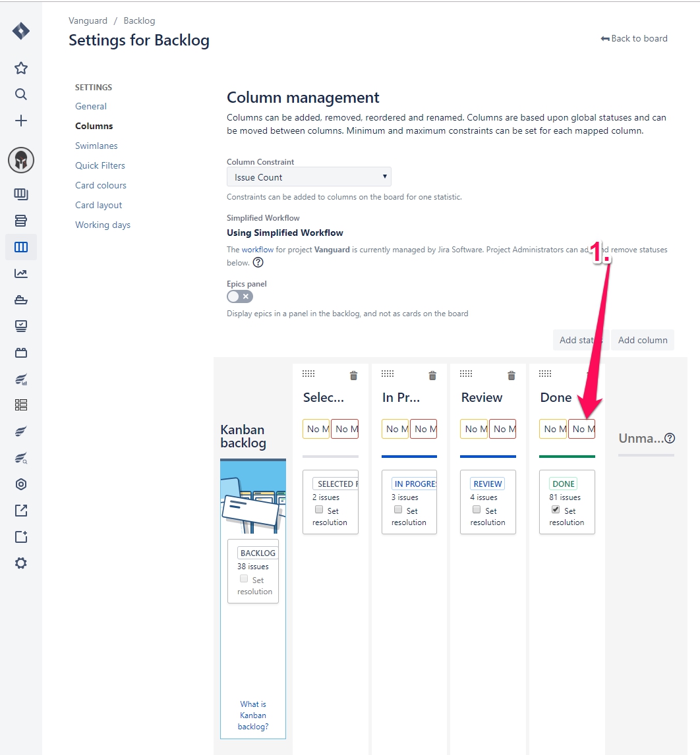Click Selected column minimum constraint field
700x755 pixels.
pos(316,429)
